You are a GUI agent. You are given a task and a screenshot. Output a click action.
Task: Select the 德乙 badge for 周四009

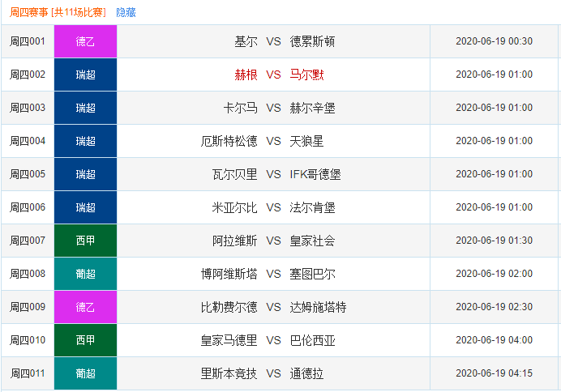pyautogui.click(x=85, y=307)
